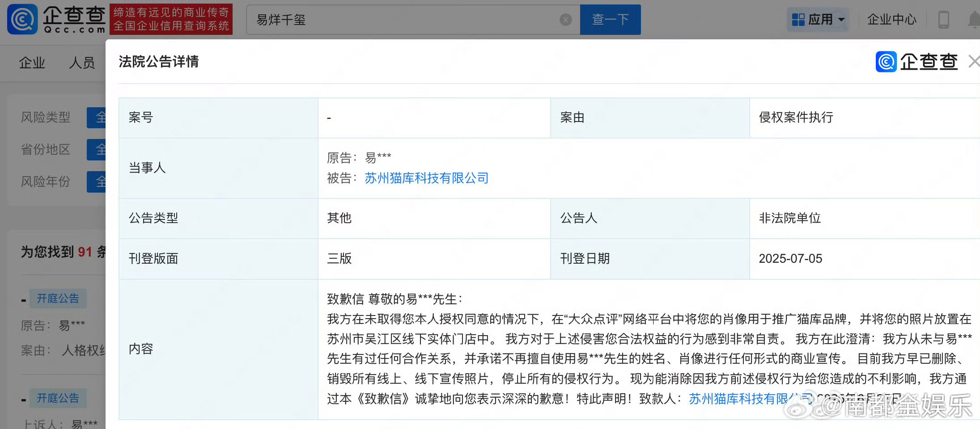Click the first 开庭公告 tag in the results
The height and width of the screenshot is (429, 980).
58,299
